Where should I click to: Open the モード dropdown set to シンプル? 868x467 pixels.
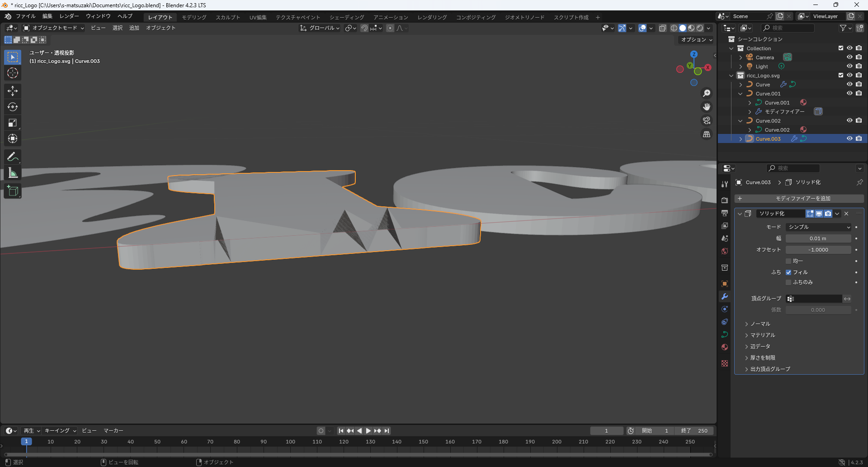(819, 227)
